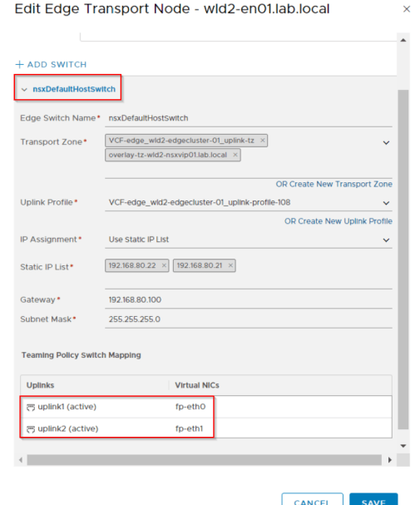Open the Uplink Profile dropdown
Image resolution: width=420 pixels, height=505 pixels.
(386, 203)
